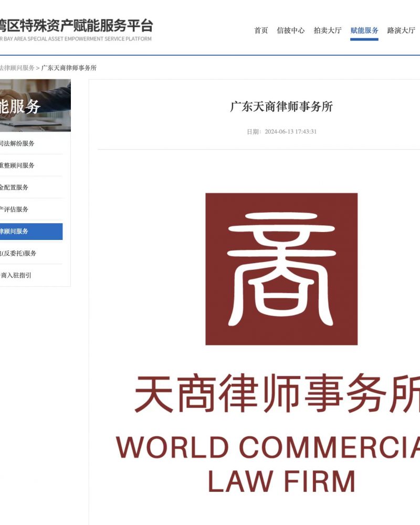Open 金配置服务 sidebar entry

click(14, 187)
